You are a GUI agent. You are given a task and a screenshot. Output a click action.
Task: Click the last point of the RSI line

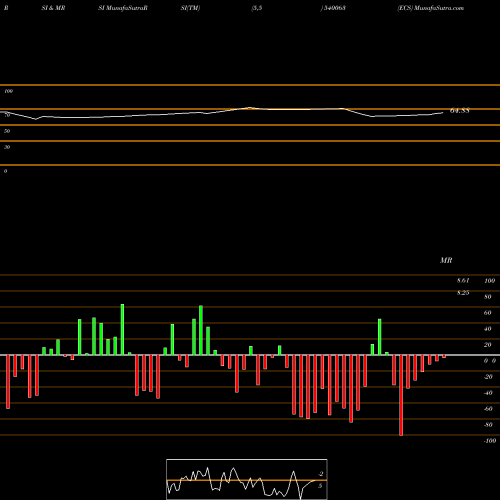coord(443,113)
